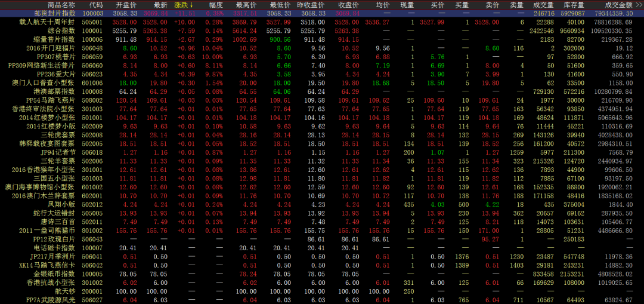Select the JP94记者节 row

(x=322, y=152)
